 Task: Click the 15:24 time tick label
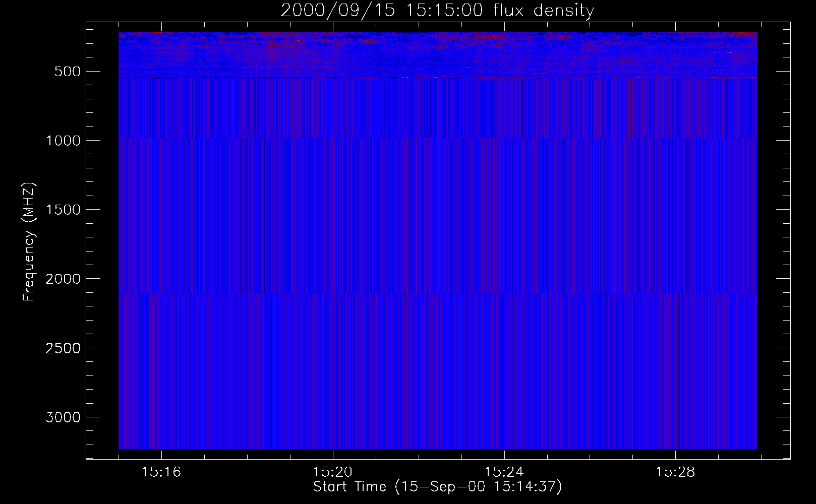[x=504, y=472]
